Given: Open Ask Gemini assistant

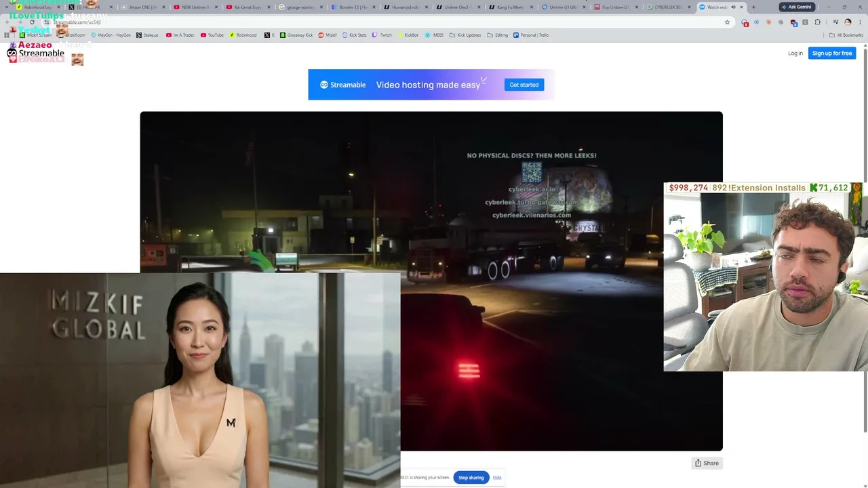Looking at the screenshot, I should [x=796, y=7].
